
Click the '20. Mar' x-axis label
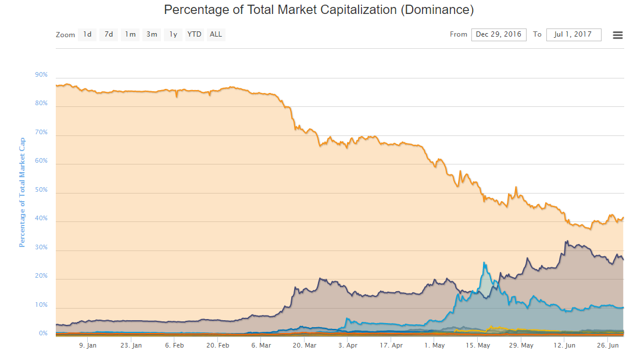coord(304,345)
